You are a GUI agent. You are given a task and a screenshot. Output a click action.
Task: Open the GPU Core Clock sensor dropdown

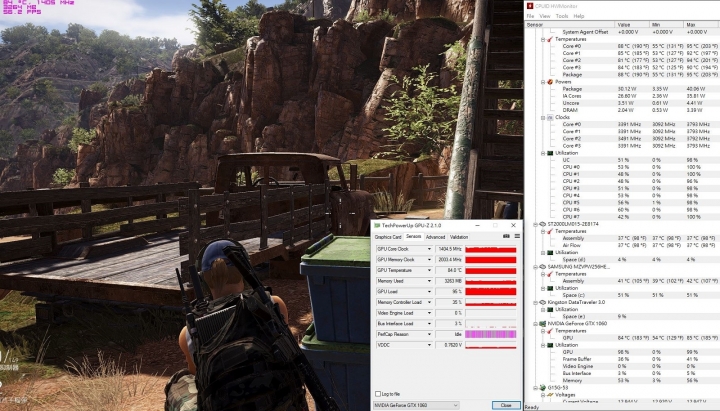click(429, 249)
